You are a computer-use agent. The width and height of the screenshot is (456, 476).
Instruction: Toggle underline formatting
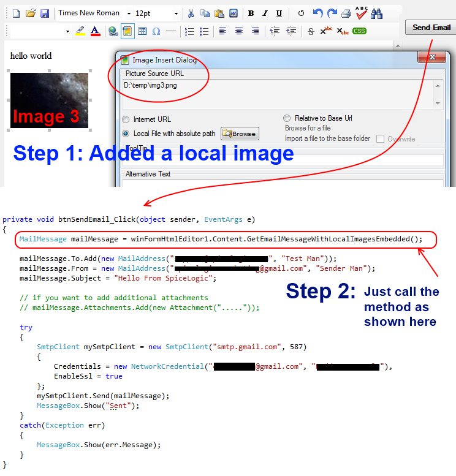click(279, 13)
